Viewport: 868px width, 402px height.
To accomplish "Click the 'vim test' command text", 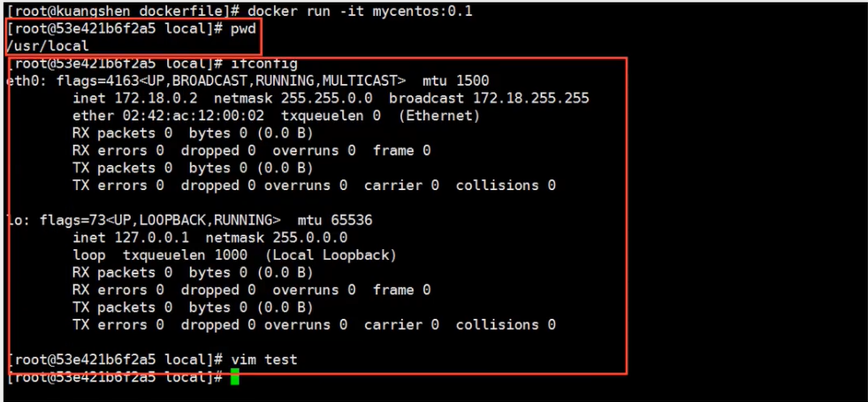I will pyautogui.click(x=264, y=360).
